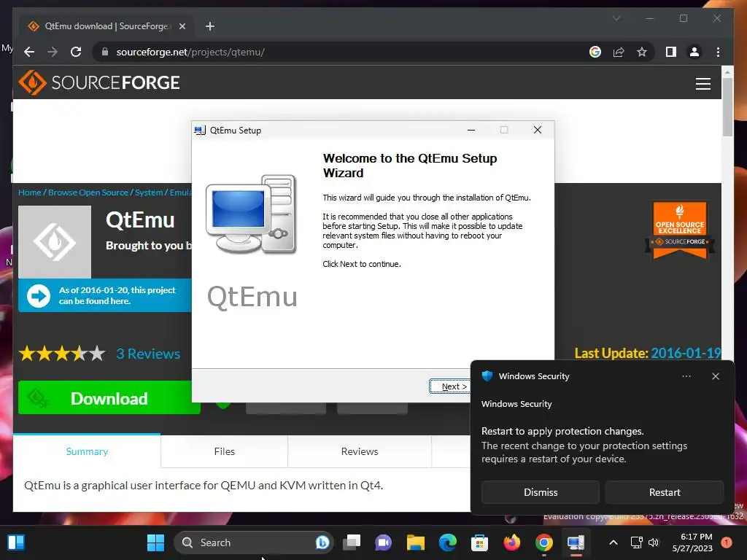Click the Google icon in address bar
This screenshot has width=747, height=560.
click(x=595, y=52)
